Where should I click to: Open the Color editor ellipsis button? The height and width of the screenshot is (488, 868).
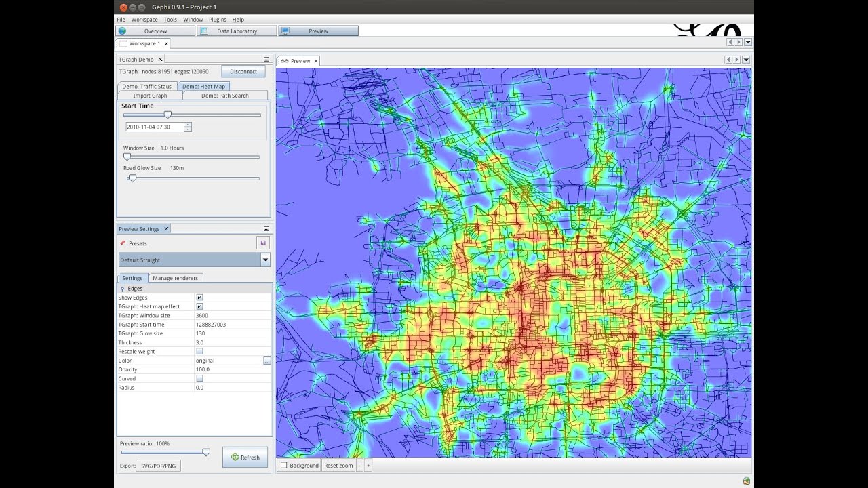click(267, 361)
